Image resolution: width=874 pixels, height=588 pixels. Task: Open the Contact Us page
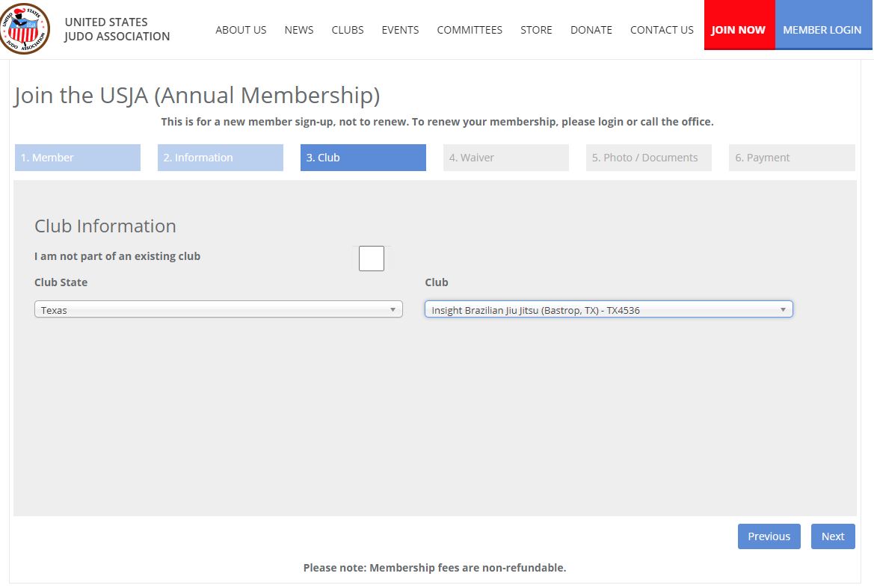pyautogui.click(x=662, y=30)
